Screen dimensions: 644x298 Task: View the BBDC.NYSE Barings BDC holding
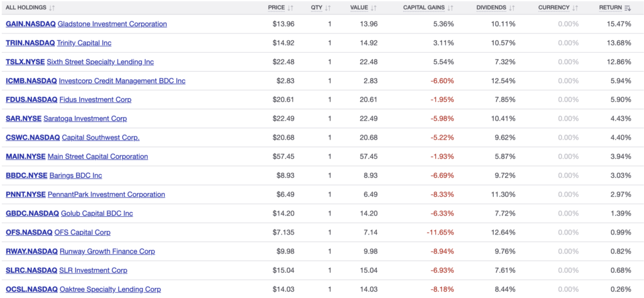[53, 175]
